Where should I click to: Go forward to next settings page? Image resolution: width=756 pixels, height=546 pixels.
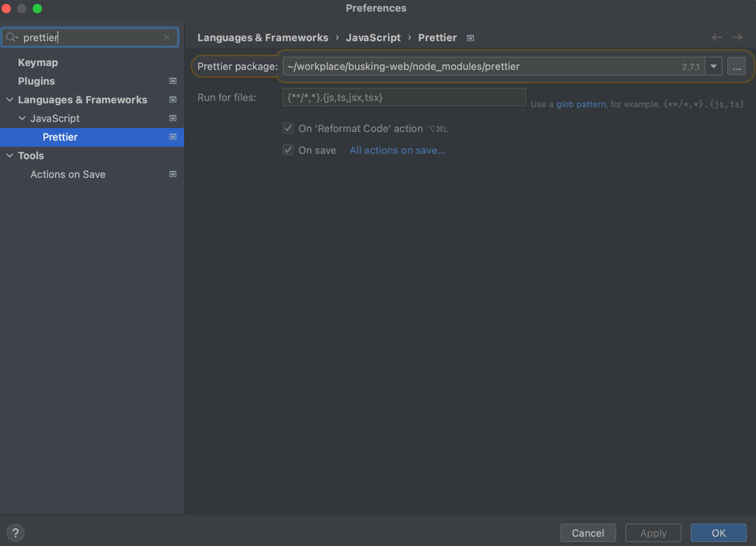click(737, 37)
